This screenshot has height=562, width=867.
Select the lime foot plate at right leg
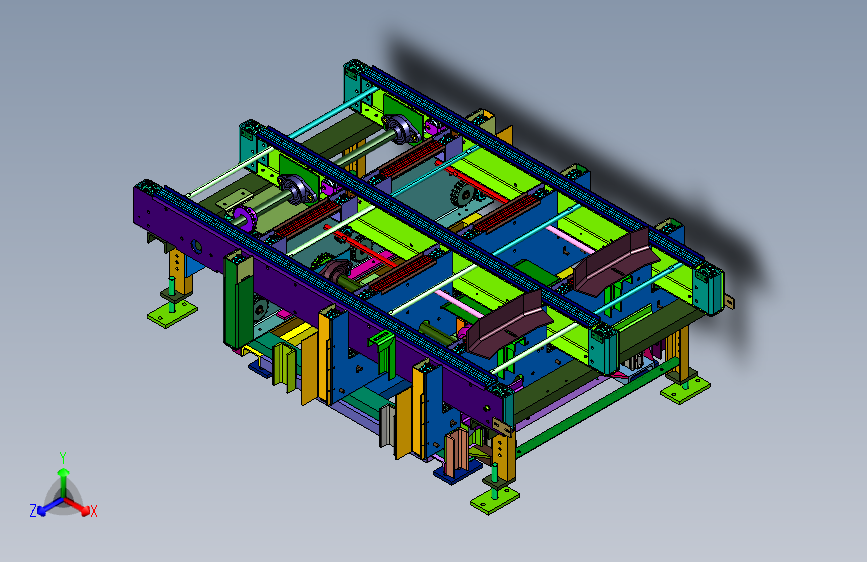pyautogui.click(x=685, y=389)
